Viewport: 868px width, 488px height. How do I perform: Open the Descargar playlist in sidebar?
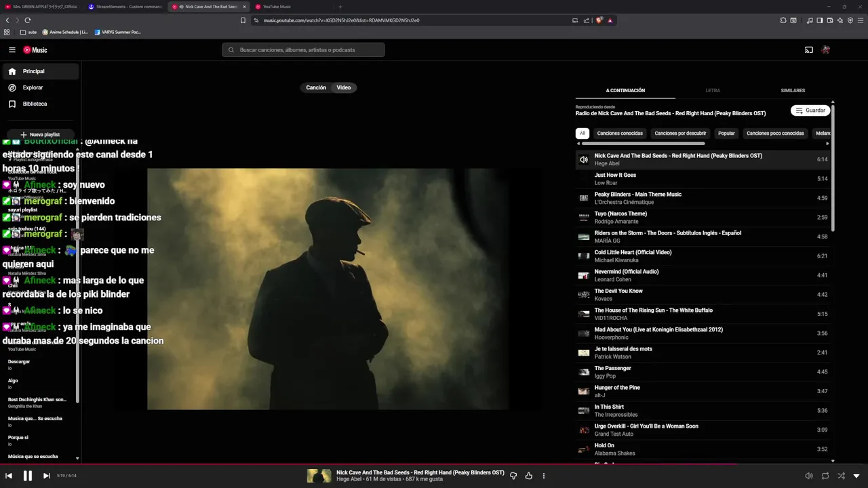(39, 365)
